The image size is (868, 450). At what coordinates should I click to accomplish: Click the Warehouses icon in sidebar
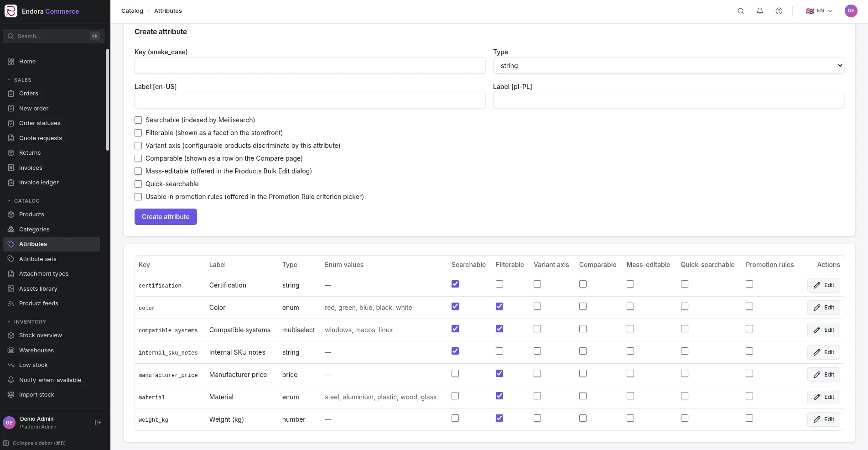pos(11,351)
